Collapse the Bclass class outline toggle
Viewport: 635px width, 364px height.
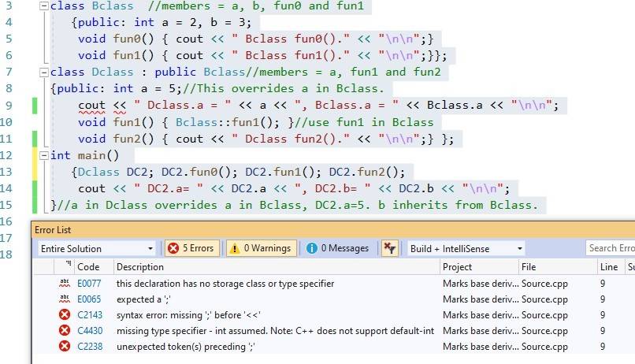(44, 6)
